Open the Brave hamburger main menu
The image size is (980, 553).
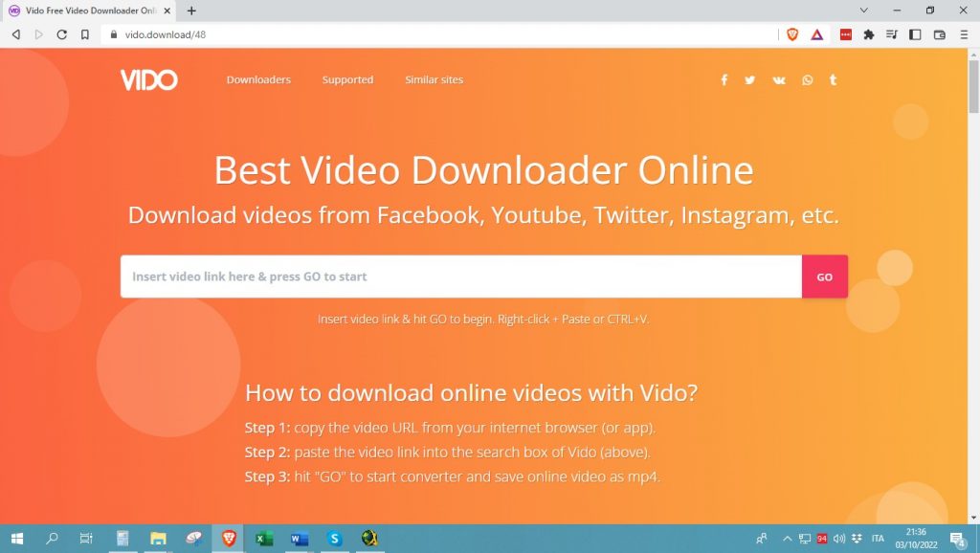point(963,34)
